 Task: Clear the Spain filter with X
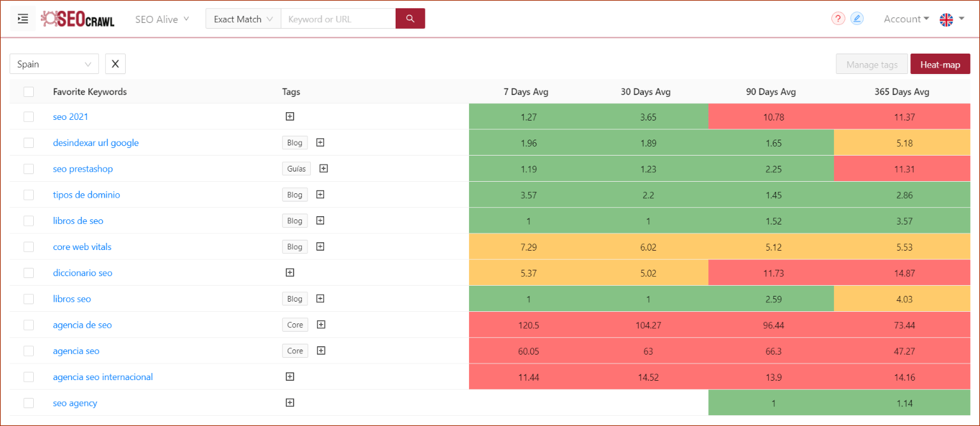click(x=115, y=64)
